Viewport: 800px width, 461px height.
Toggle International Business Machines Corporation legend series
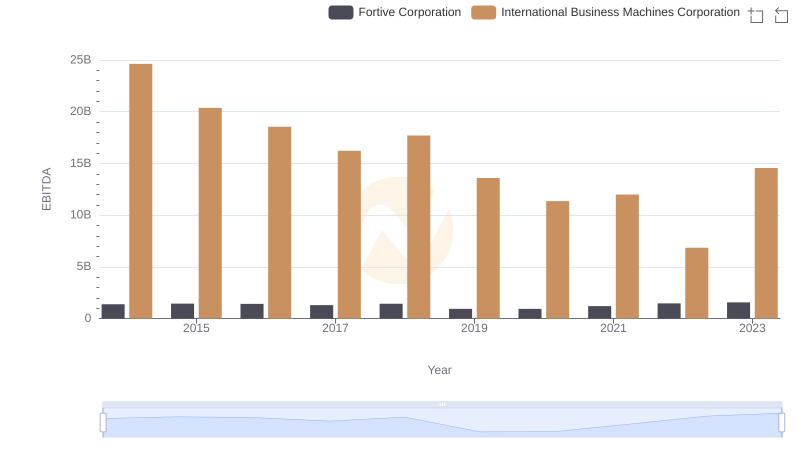coord(605,12)
